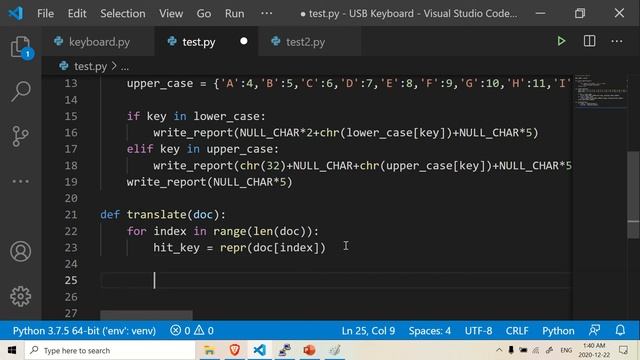The image size is (640, 360).
Task: Show additional views ellipsis in activity bar
Action: pos(20,181)
